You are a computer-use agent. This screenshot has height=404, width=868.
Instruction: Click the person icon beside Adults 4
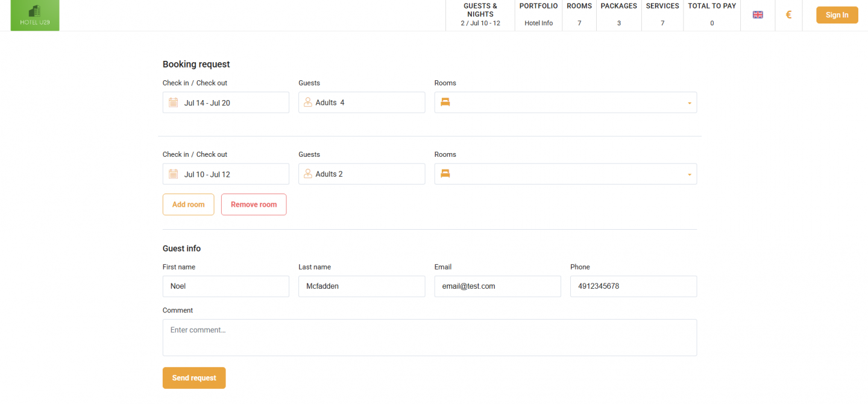(x=308, y=103)
